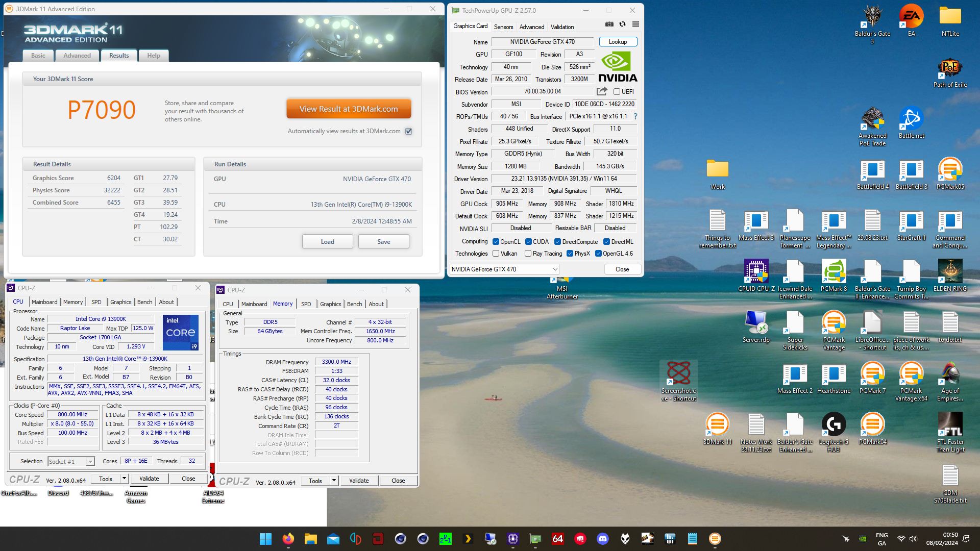The height and width of the screenshot is (551, 980).
Task: Open File Explorer from the taskbar
Action: pos(310,539)
